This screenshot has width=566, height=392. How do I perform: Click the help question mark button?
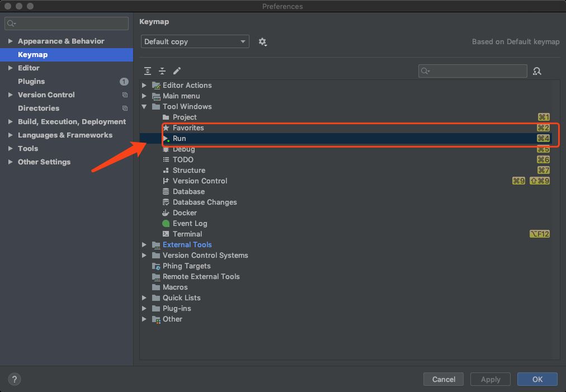pos(15,379)
